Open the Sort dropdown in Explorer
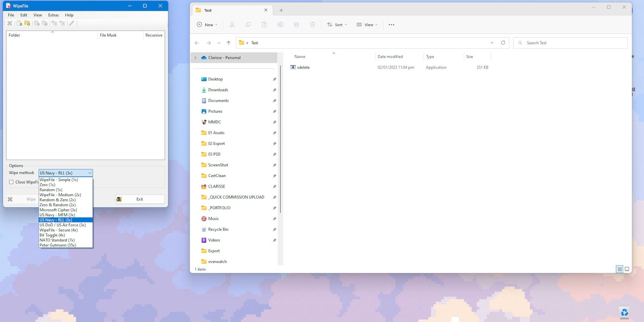644x322 pixels. [x=337, y=25]
